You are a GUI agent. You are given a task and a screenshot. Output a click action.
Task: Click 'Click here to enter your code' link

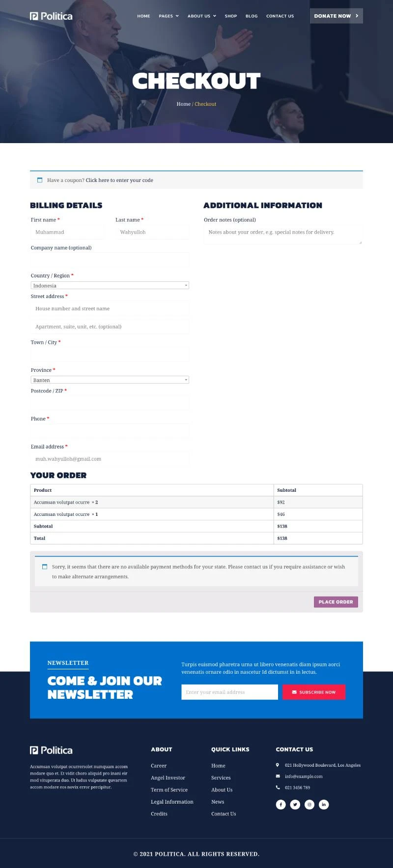tap(119, 180)
